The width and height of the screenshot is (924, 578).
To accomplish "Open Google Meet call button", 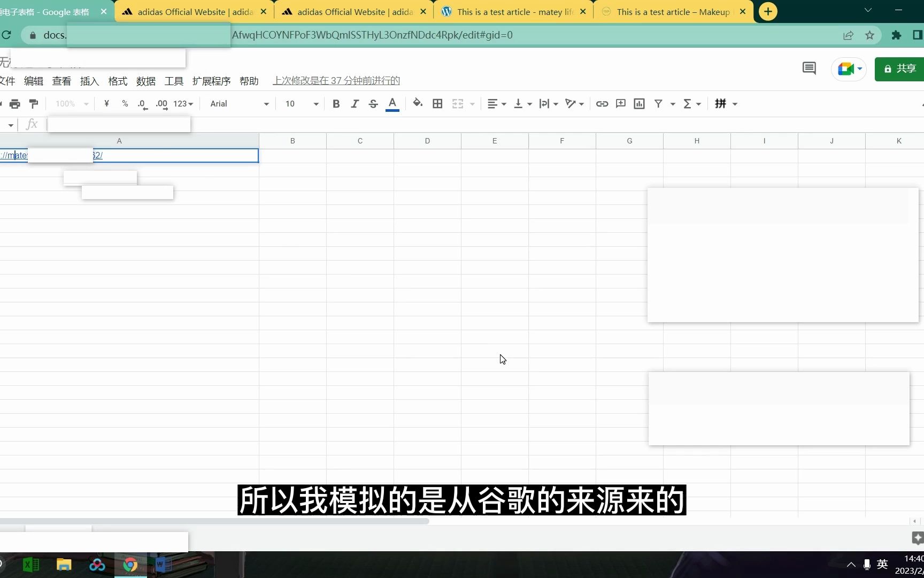I will click(849, 69).
